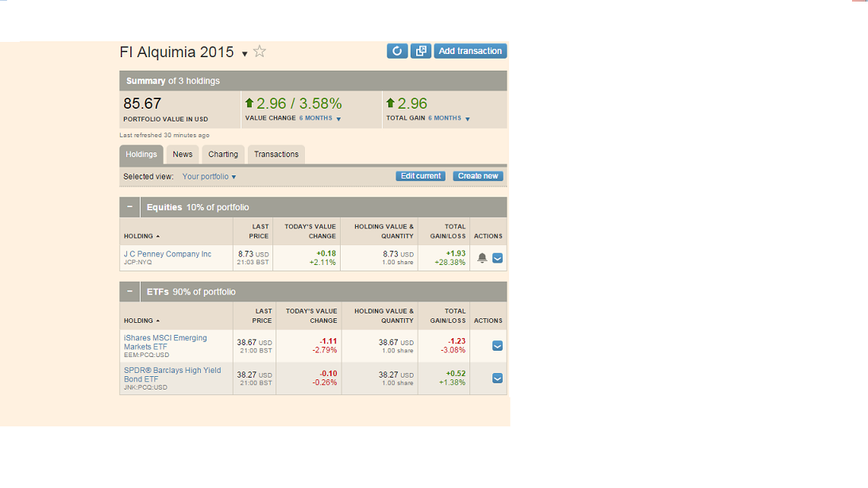Change Value Change period from 6 months
Image resolution: width=868 pixels, height=488 pixels.
click(x=320, y=118)
